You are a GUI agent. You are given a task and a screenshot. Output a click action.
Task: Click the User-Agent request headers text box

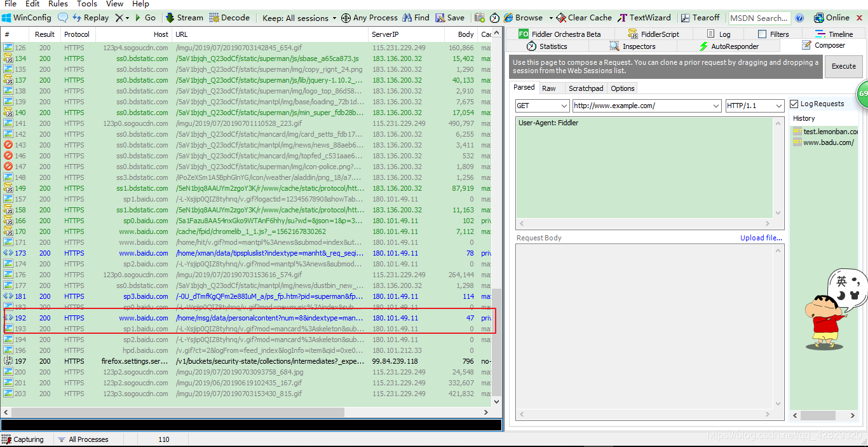click(x=646, y=168)
